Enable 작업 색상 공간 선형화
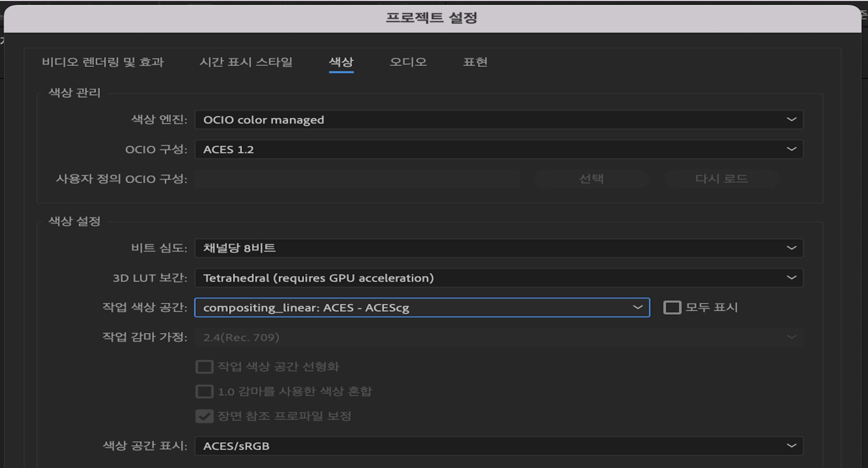 204,367
